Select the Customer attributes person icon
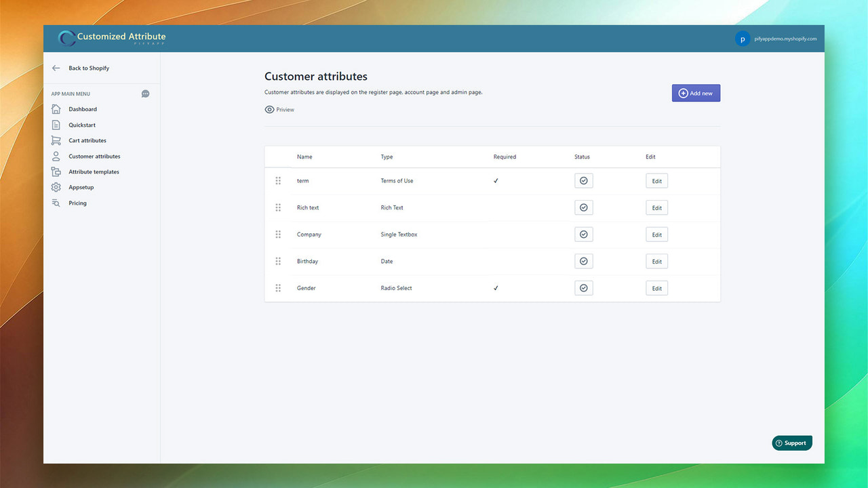 (x=55, y=156)
